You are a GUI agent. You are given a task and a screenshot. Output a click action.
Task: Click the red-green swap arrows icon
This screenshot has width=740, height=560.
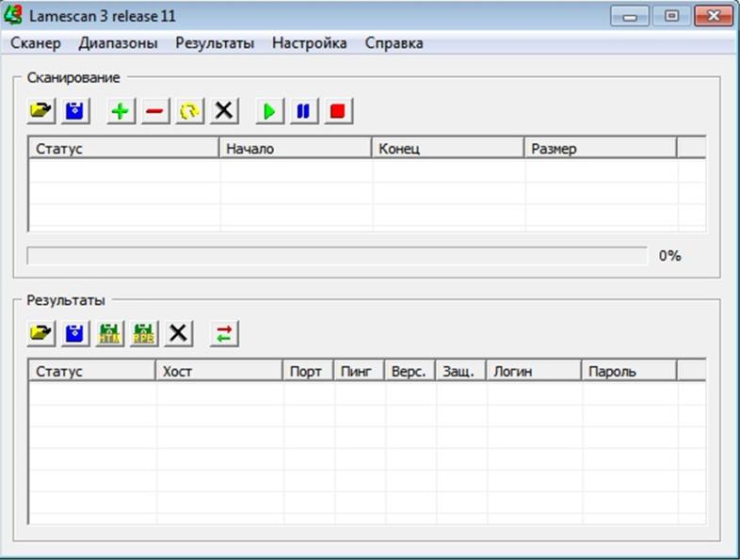(x=224, y=333)
